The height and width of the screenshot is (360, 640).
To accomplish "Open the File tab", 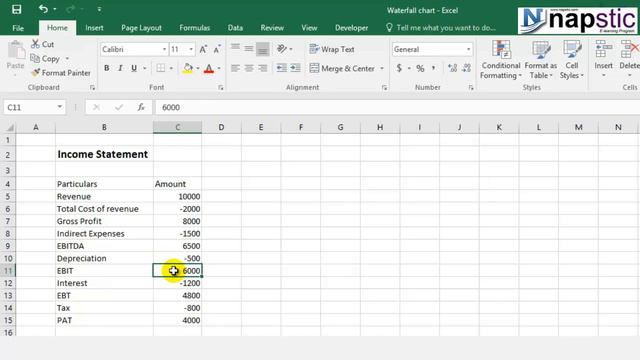I will pyautogui.click(x=18, y=28).
